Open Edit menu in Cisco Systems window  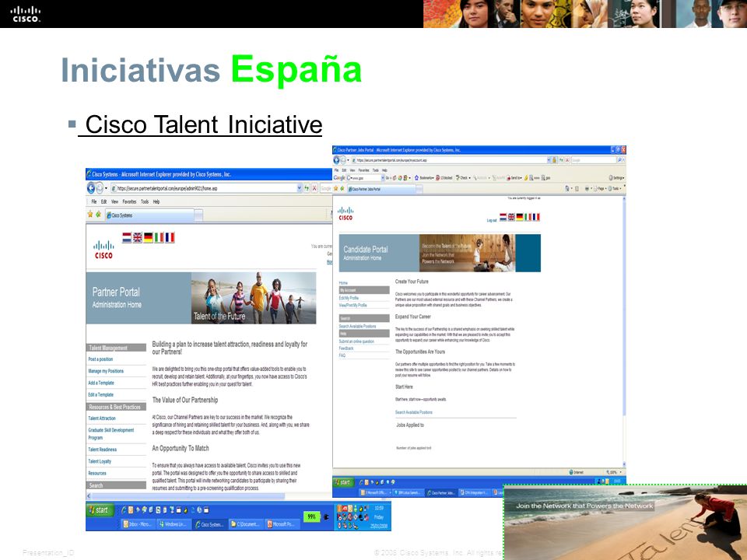[103, 202]
